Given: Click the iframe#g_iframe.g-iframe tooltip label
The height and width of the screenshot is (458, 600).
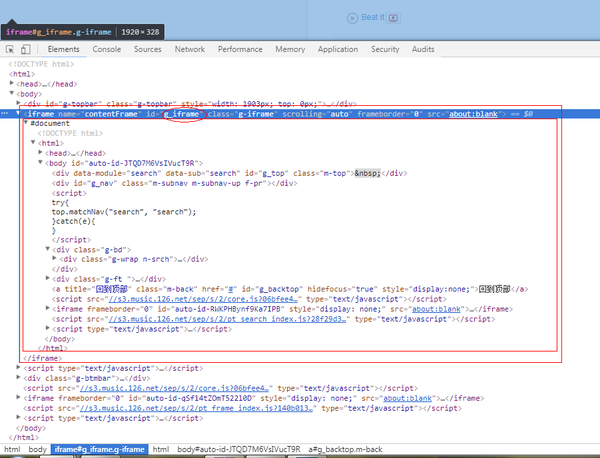Looking at the screenshot, I should click(59, 32).
